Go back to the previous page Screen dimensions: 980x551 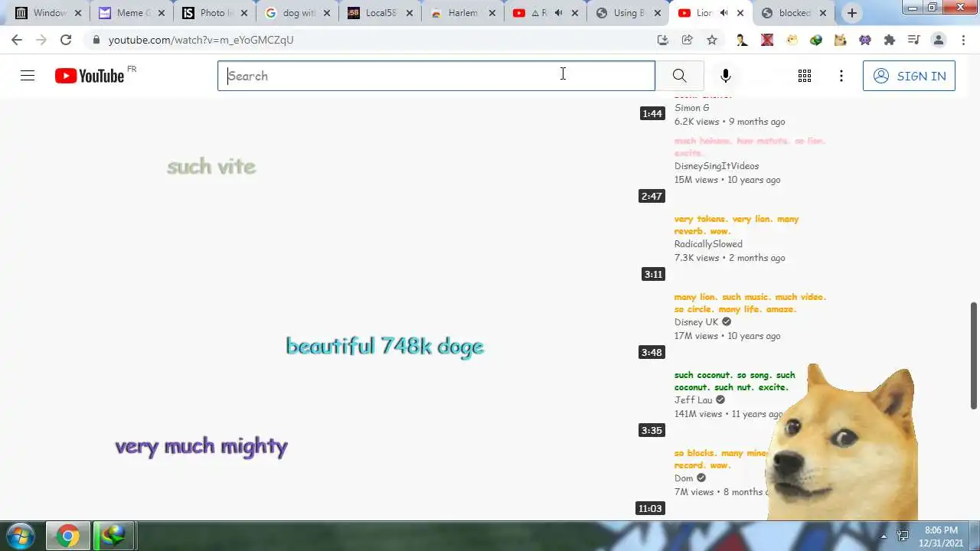coord(17,40)
